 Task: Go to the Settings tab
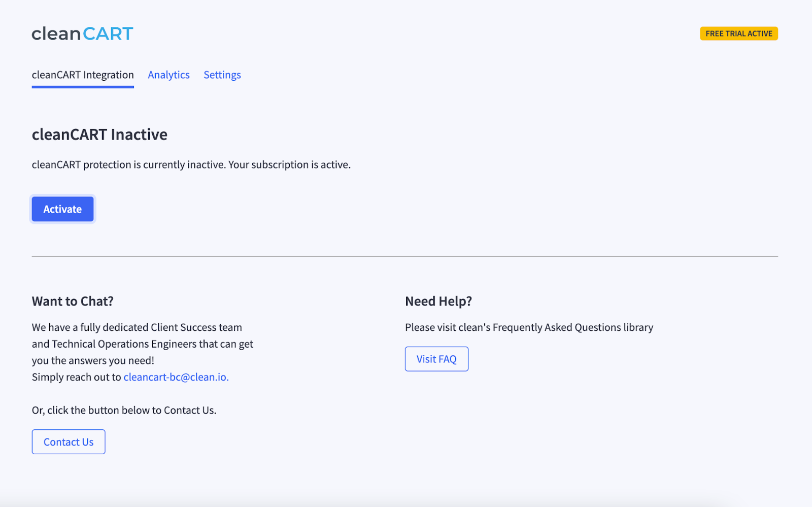[222, 75]
